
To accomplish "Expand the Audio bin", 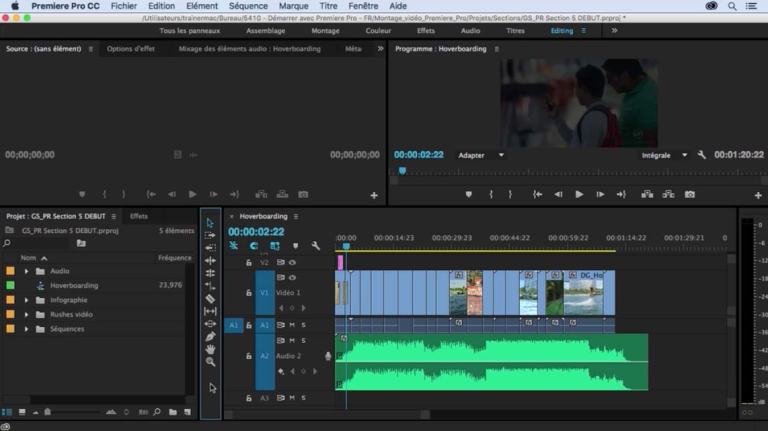I will 26,271.
